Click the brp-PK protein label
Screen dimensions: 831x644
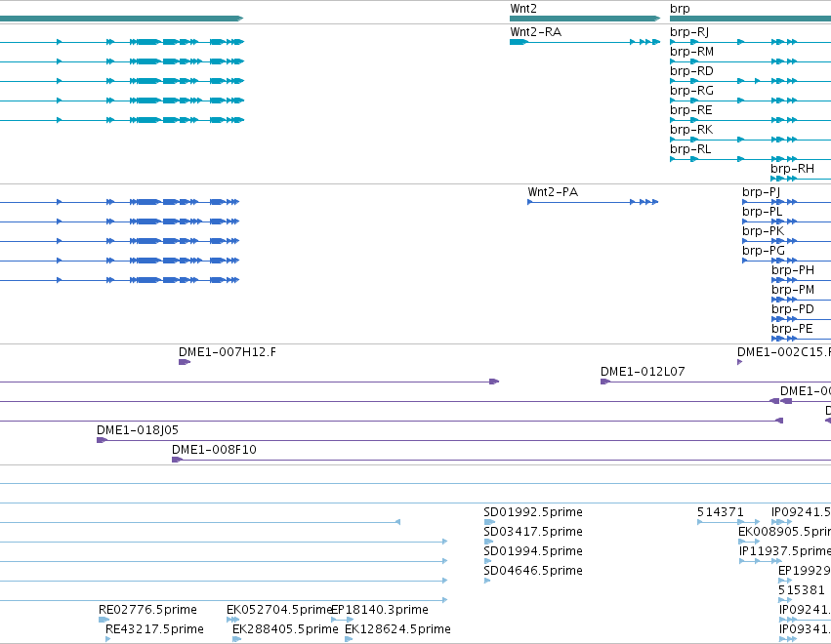764,232
